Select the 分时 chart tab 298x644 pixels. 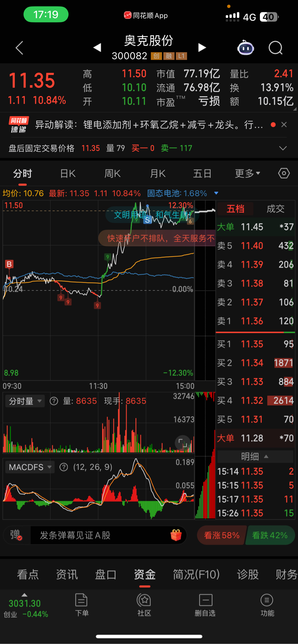(23, 174)
